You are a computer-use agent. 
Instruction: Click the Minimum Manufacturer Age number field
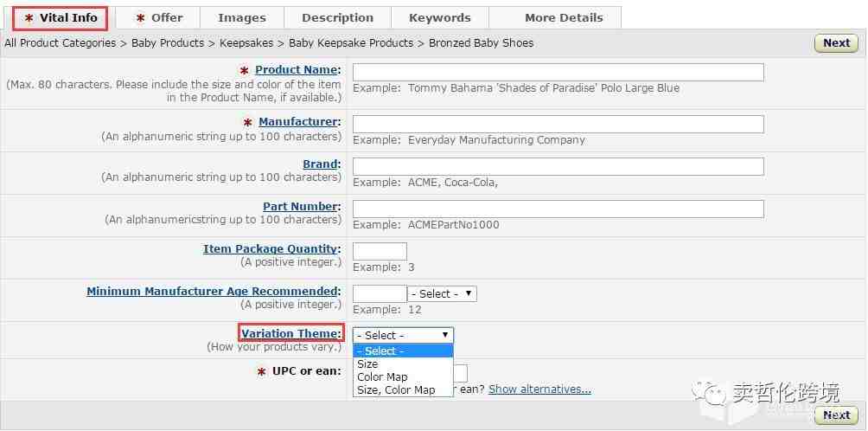tap(380, 293)
